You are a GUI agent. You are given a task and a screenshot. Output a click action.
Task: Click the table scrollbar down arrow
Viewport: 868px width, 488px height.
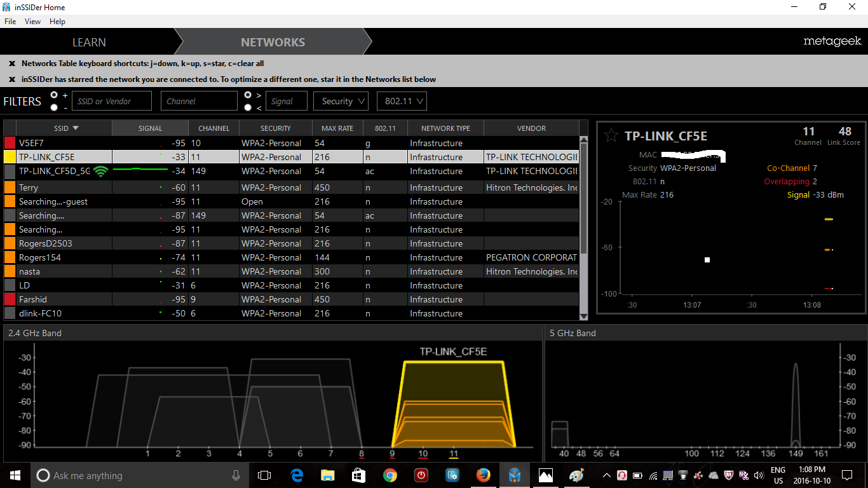(x=584, y=316)
